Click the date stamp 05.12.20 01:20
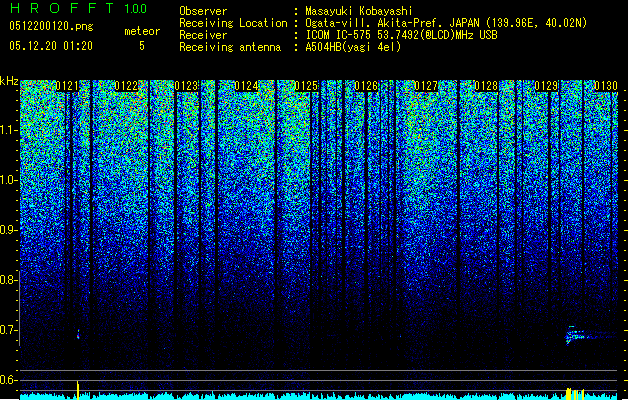The height and width of the screenshot is (400, 629). (51, 46)
